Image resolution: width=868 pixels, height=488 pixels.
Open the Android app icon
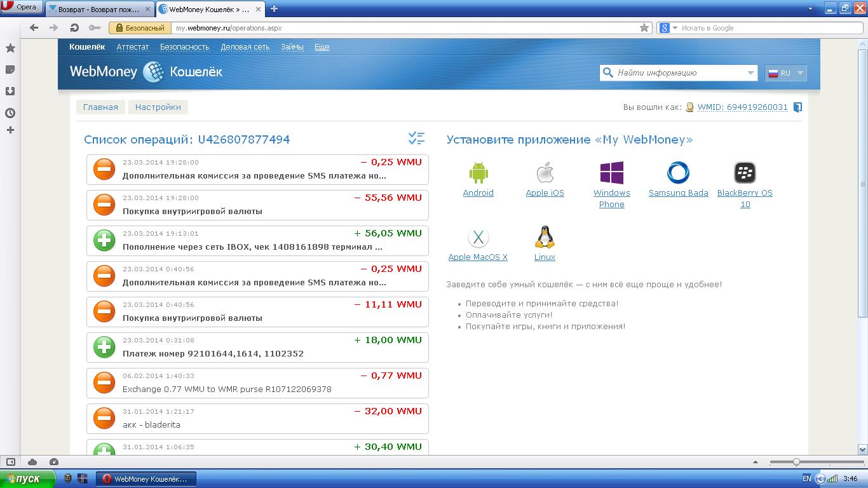pos(478,173)
